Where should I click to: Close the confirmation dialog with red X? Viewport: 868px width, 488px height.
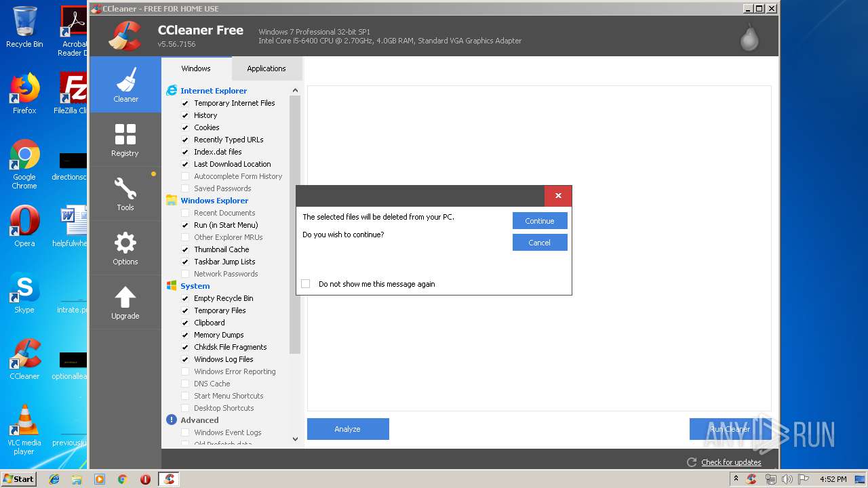[558, 196]
